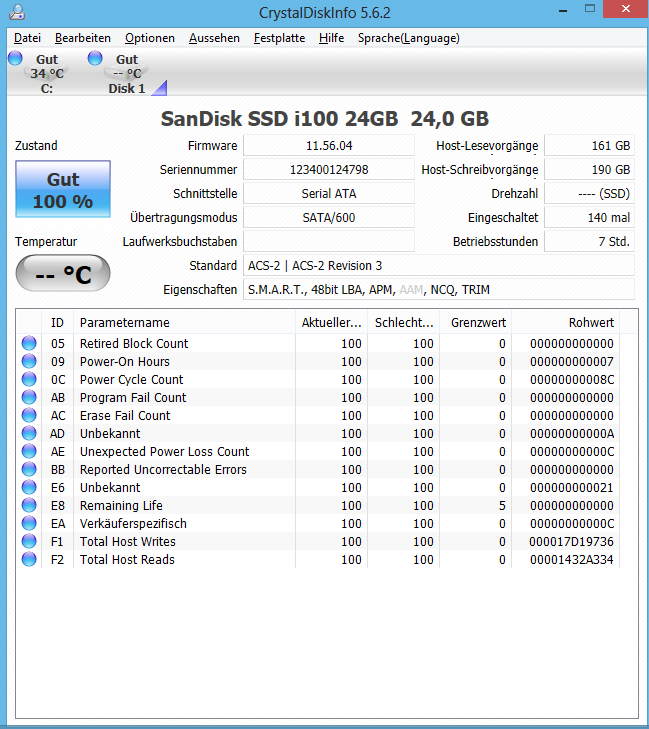Select the Power-On Hours parameter name
The height and width of the screenshot is (729, 649).
[x=125, y=361]
